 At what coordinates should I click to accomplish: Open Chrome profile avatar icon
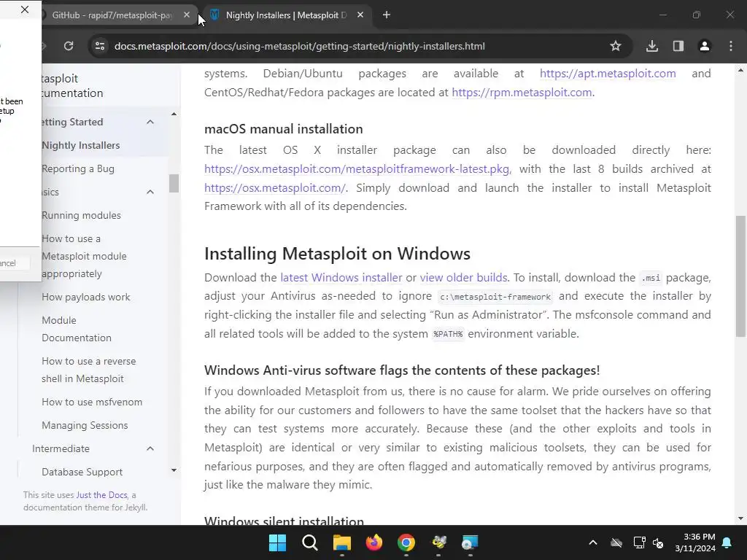(x=705, y=46)
